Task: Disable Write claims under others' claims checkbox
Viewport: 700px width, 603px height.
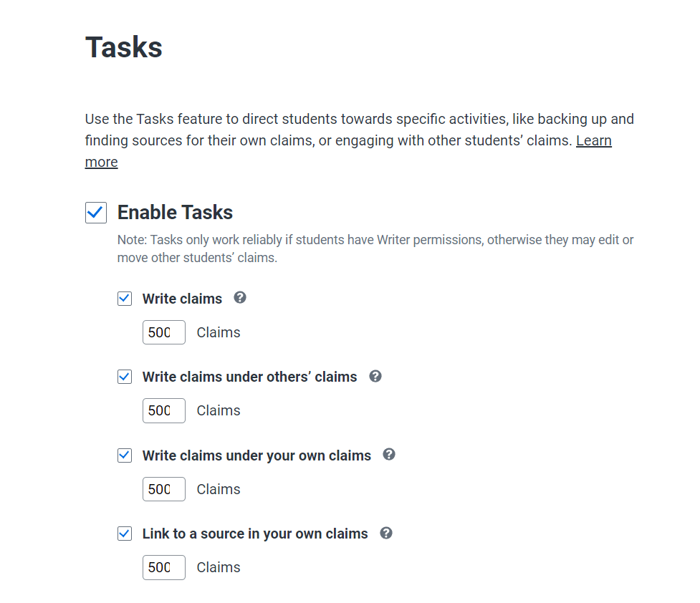Action: coord(125,377)
